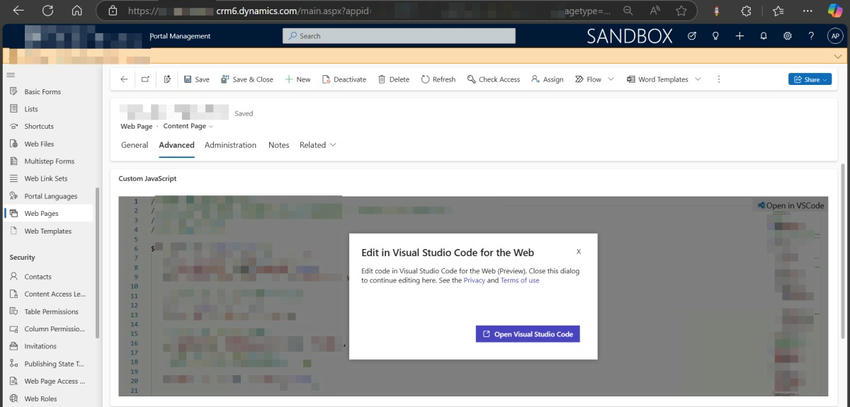Click Check Access command

point(493,79)
